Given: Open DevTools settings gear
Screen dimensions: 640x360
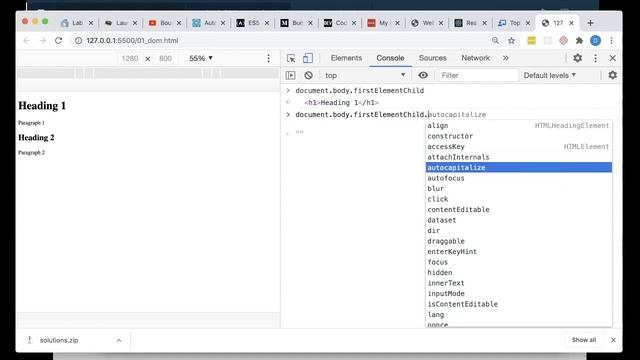Looking at the screenshot, I should tap(578, 58).
